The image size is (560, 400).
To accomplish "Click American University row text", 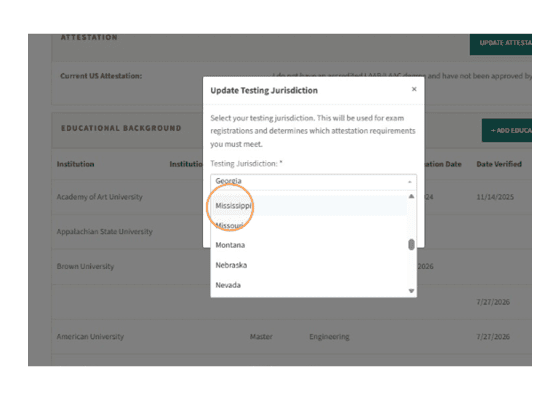I will pos(90,336).
